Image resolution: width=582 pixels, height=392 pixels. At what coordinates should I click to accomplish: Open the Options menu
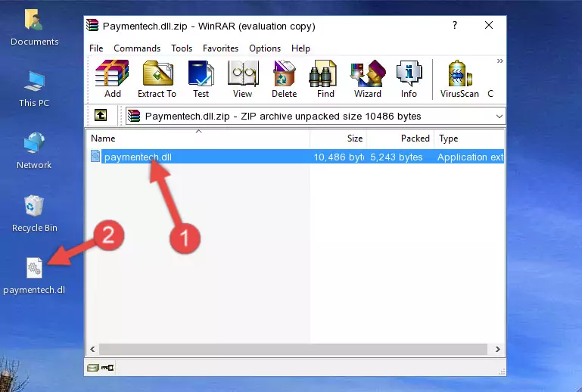265,48
